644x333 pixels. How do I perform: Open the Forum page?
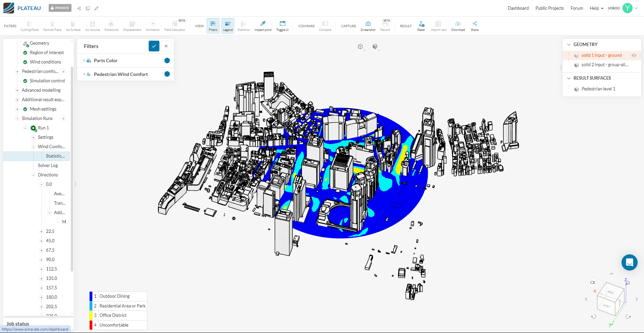point(577,8)
